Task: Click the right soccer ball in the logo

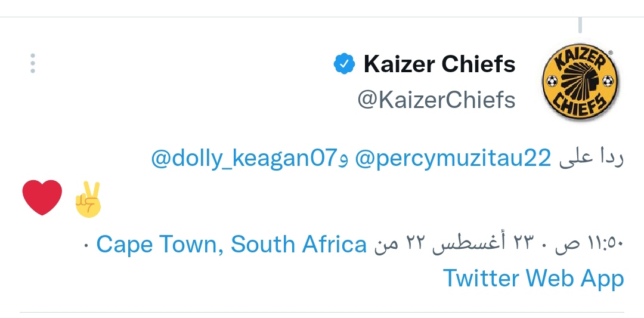Action: click(608, 81)
